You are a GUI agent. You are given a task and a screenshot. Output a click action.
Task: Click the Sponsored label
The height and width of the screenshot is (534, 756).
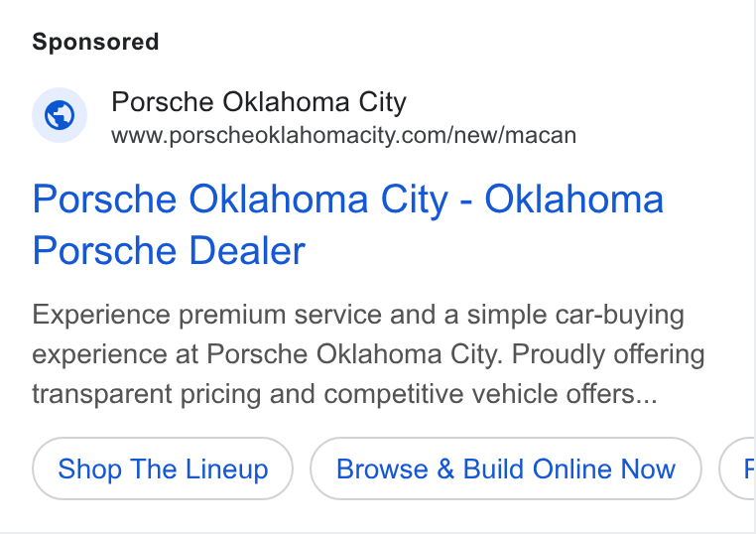click(x=95, y=42)
